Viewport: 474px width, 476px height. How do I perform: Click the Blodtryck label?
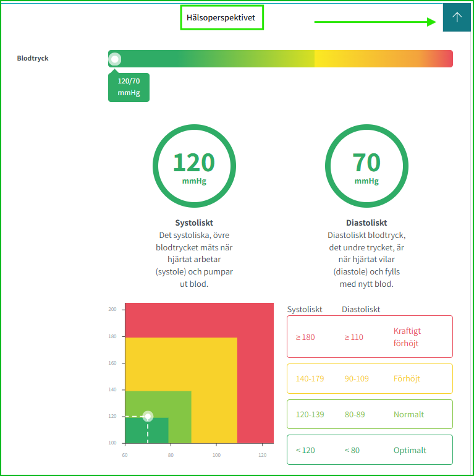point(33,58)
